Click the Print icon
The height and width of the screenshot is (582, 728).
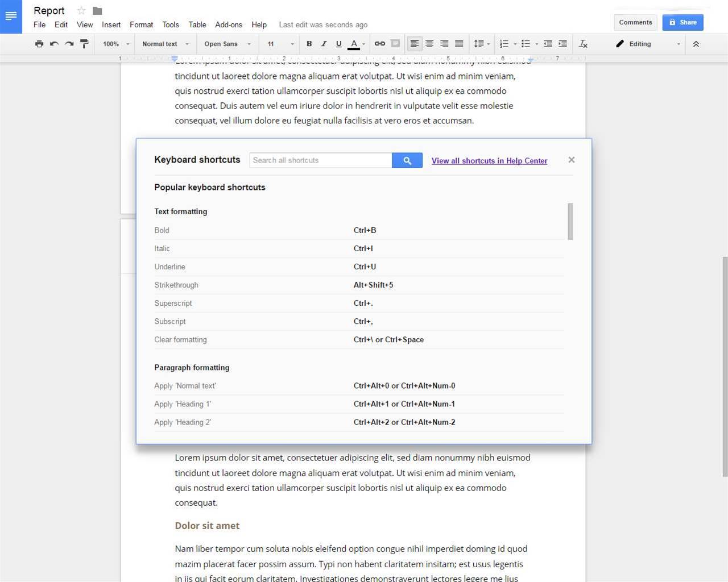click(39, 44)
